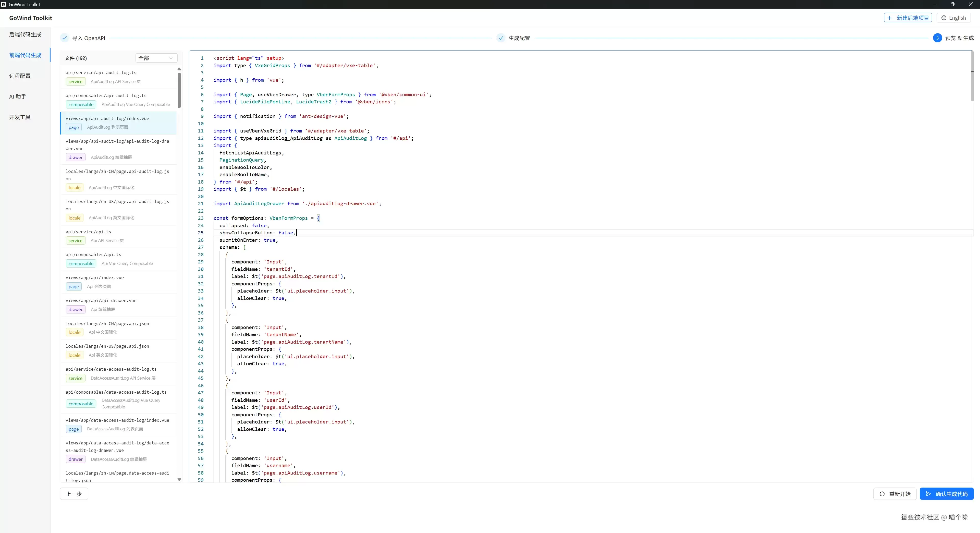Screen dimensions: 980x533
Task: Click the 上一步 button
Action: [74, 494]
